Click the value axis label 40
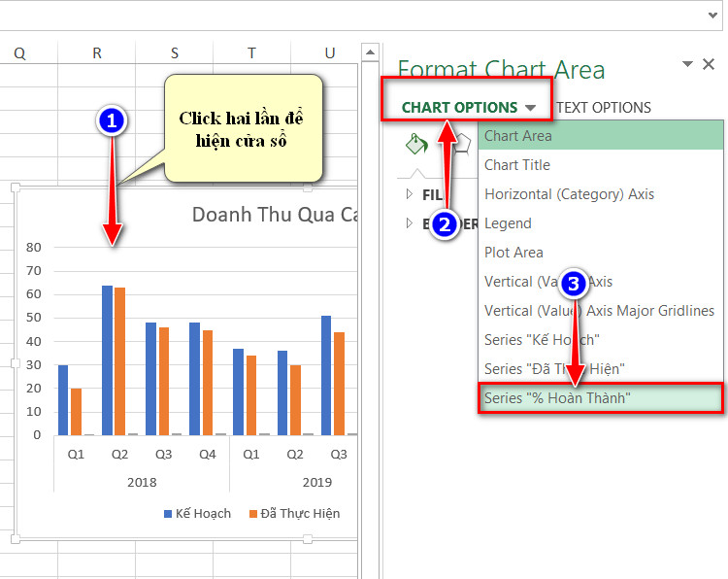The height and width of the screenshot is (579, 728). click(33, 342)
